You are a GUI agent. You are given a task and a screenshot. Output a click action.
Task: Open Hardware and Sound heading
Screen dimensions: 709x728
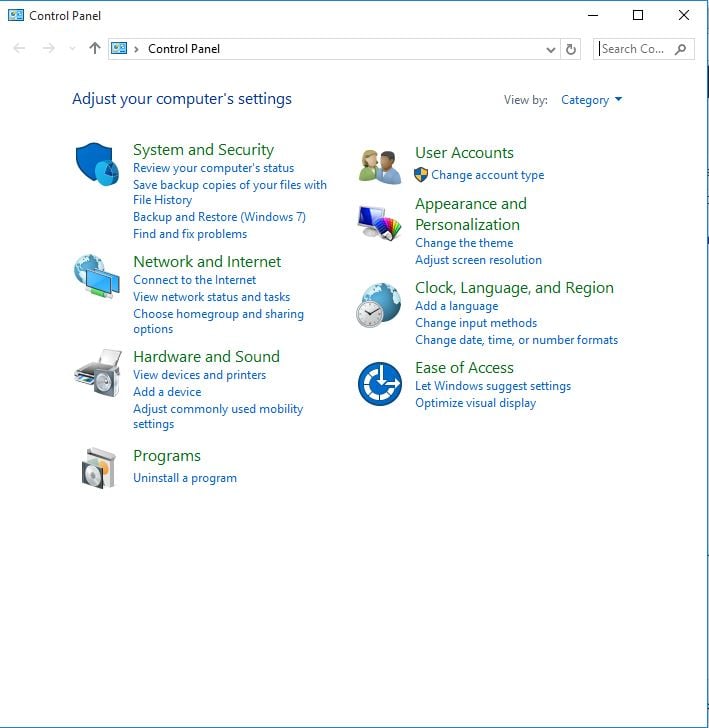tap(207, 357)
